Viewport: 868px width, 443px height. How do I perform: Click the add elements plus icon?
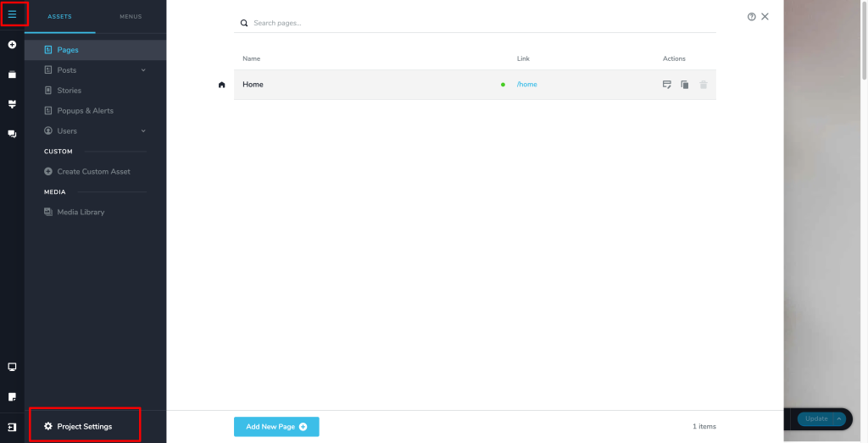pyautogui.click(x=12, y=44)
